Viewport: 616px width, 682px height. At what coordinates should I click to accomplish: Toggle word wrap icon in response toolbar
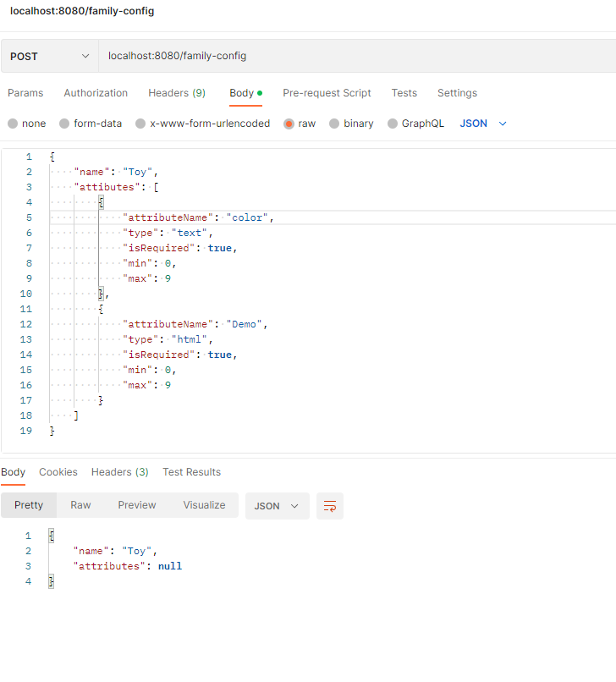[x=330, y=506]
